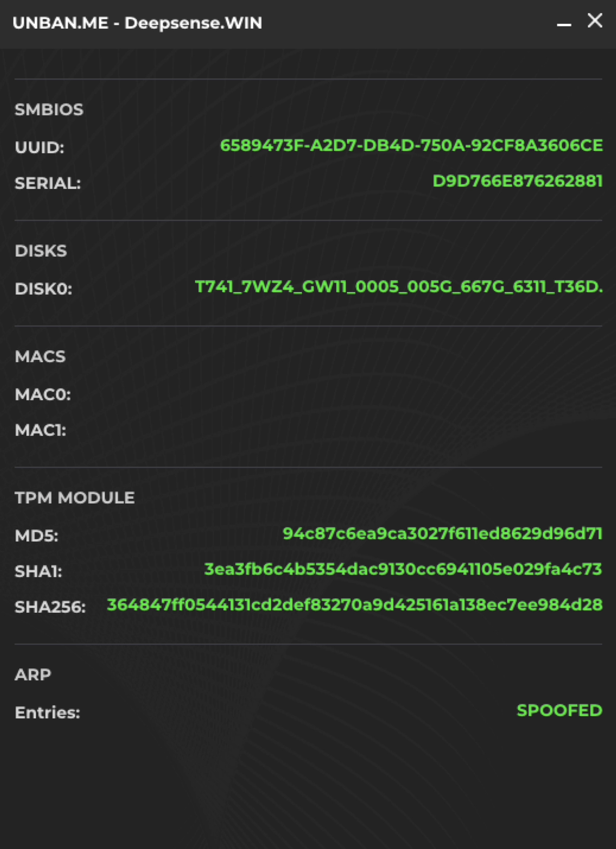This screenshot has height=849, width=616.
Task: Select the TPM MODULE section header
Action: (x=75, y=498)
